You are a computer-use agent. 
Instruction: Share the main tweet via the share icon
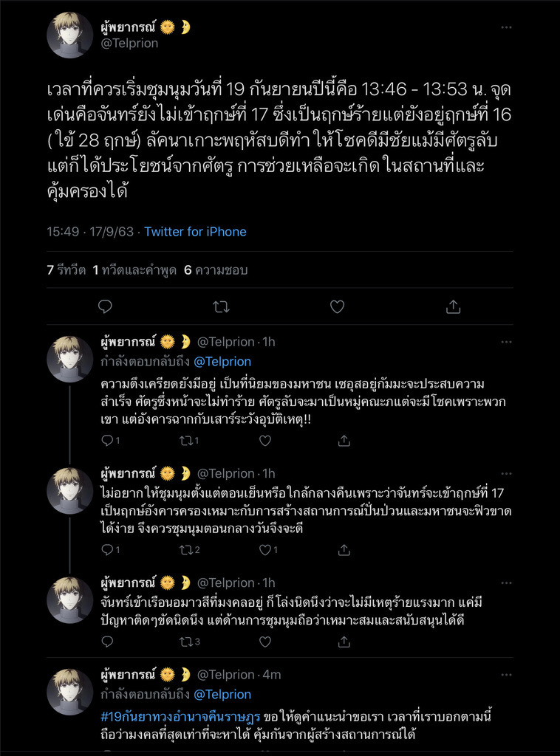click(454, 306)
